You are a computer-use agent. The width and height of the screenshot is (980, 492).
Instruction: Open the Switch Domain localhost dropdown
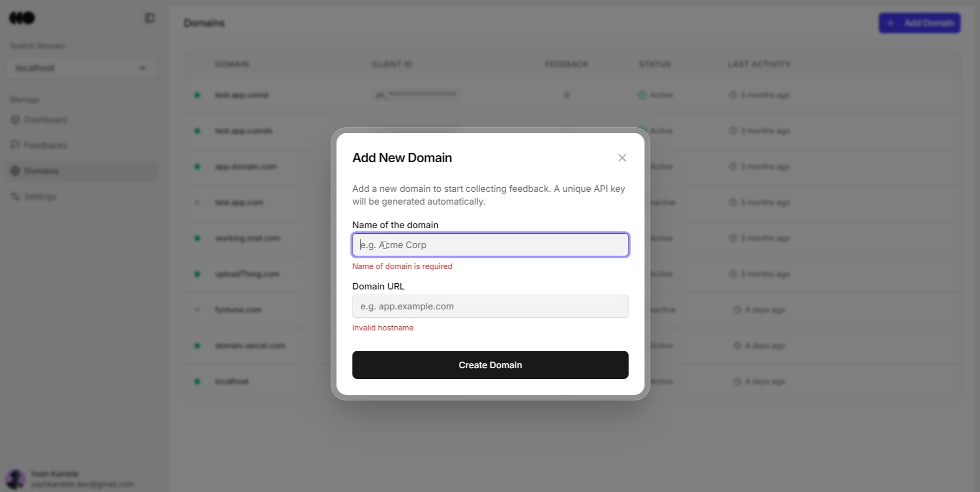click(x=81, y=68)
